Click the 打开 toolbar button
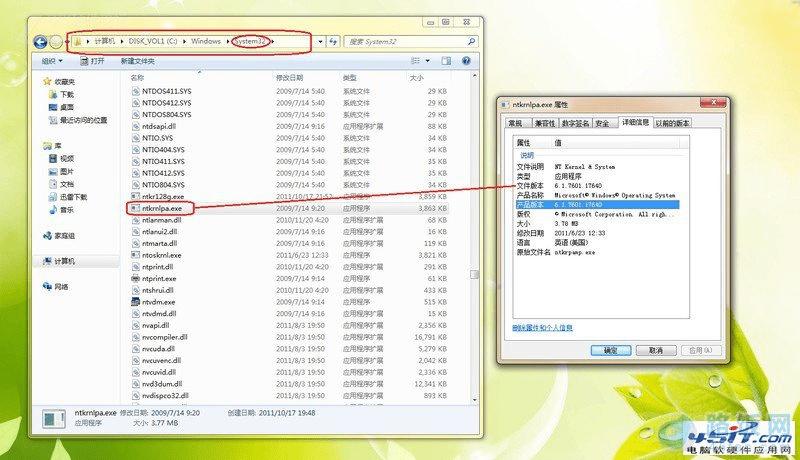The width and height of the screenshot is (800, 460). pyautogui.click(x=92, y=61)
